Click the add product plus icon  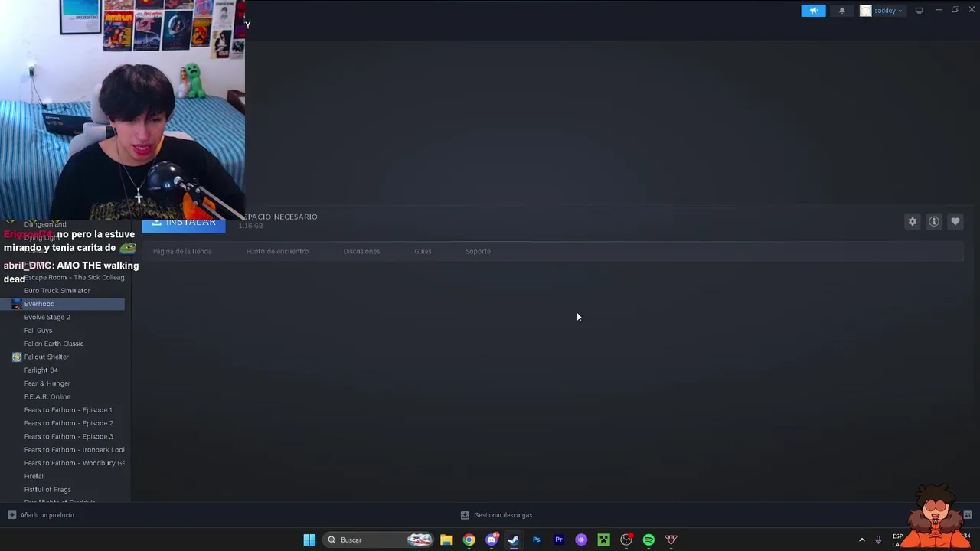coord(11,515)
